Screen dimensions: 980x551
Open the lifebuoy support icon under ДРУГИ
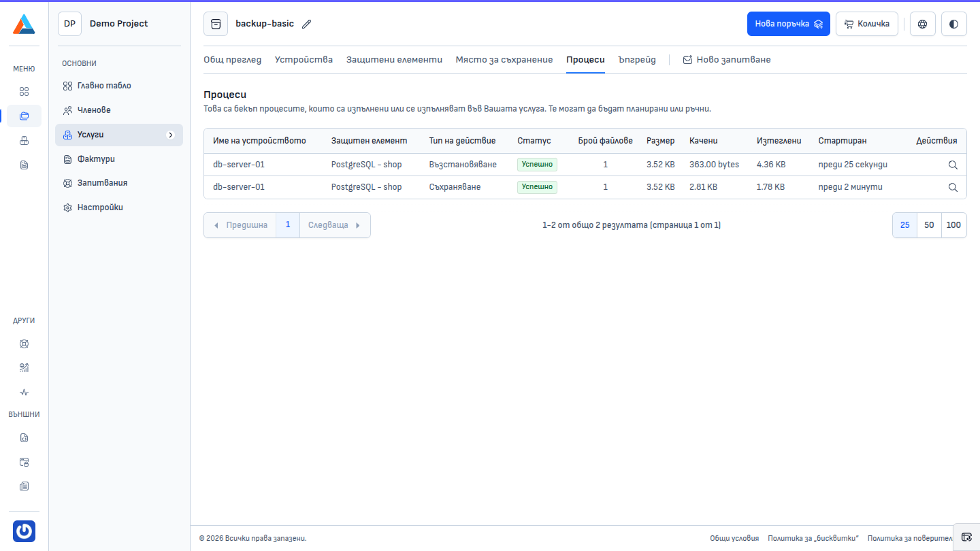point(24,344)
